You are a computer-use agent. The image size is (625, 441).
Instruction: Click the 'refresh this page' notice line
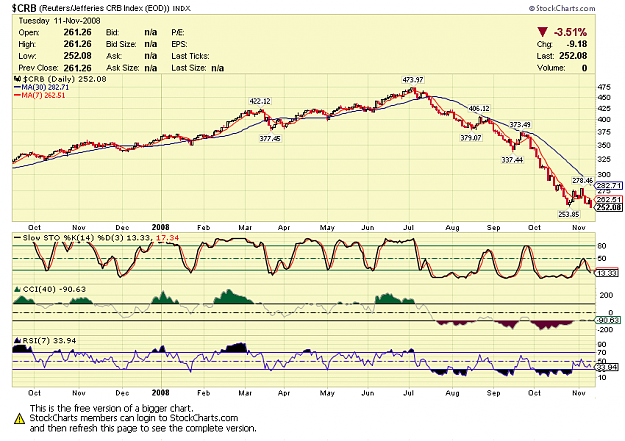(x=143, y=429)
